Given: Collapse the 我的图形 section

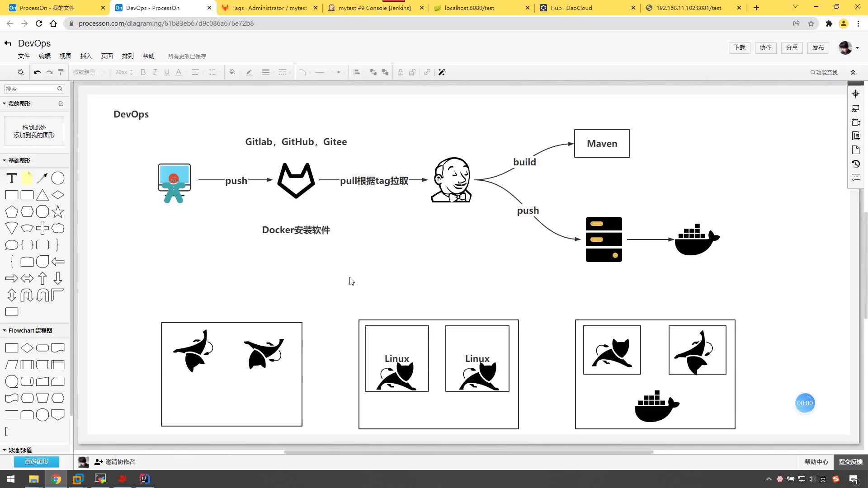Looking at the screenshot, I should pos(5,104).
